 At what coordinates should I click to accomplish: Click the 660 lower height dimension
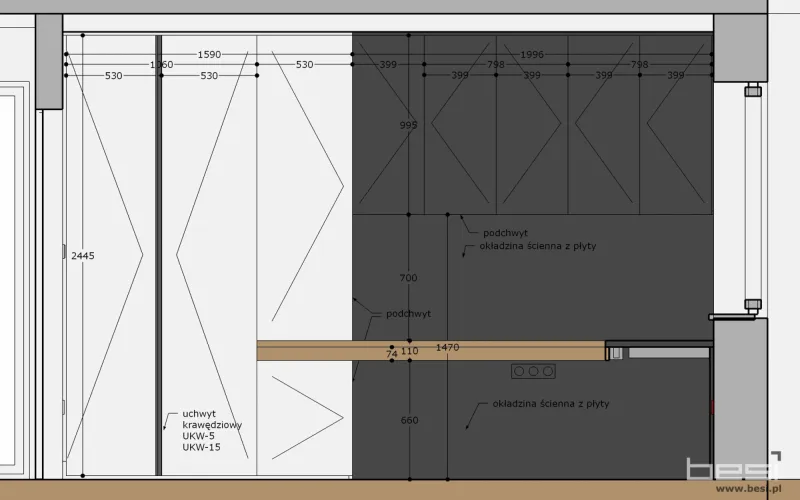point(409,420)
